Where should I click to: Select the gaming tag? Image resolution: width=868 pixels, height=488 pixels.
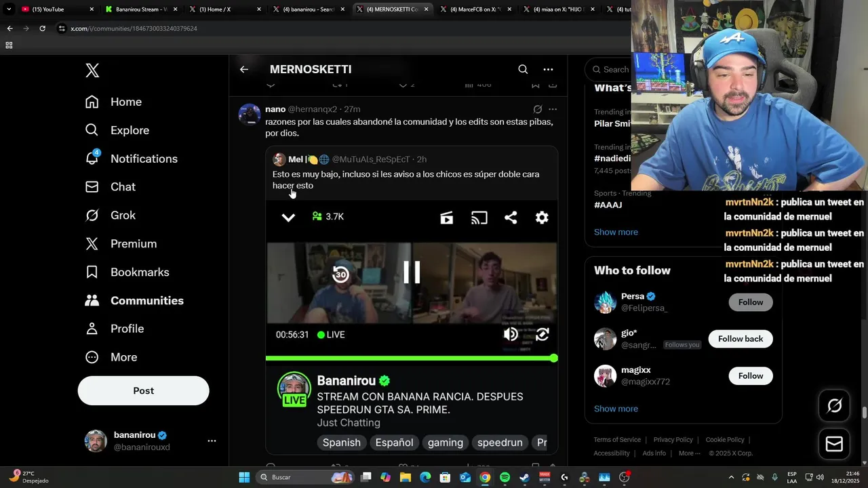(446, 443)
